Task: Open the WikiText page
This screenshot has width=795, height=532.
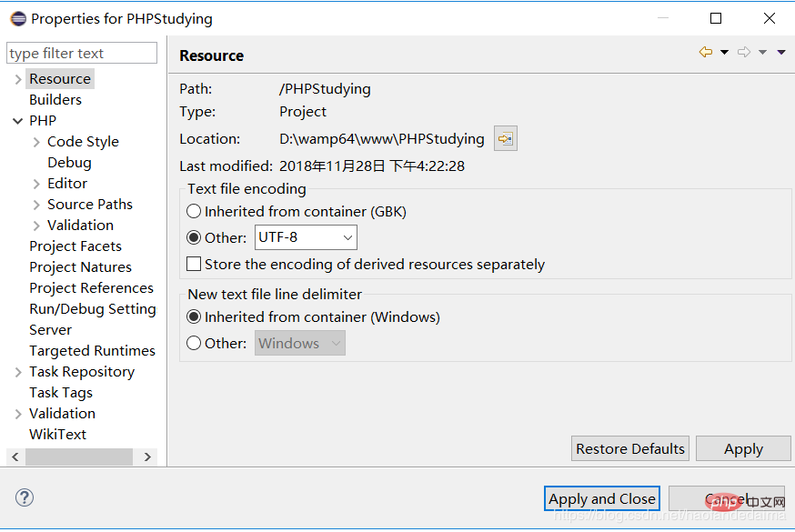Action: pyautogui.click(x=58, y=434)
